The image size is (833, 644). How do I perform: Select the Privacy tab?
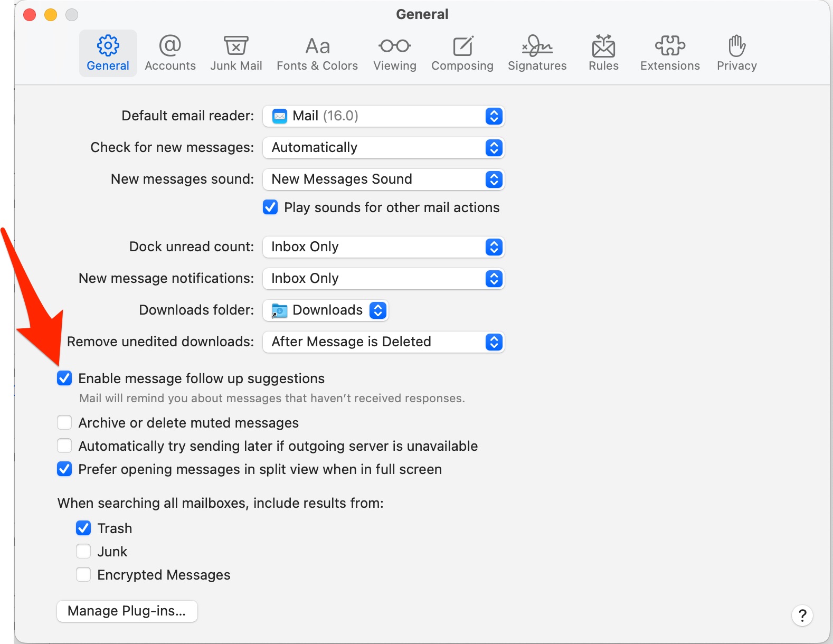[736, 53]
